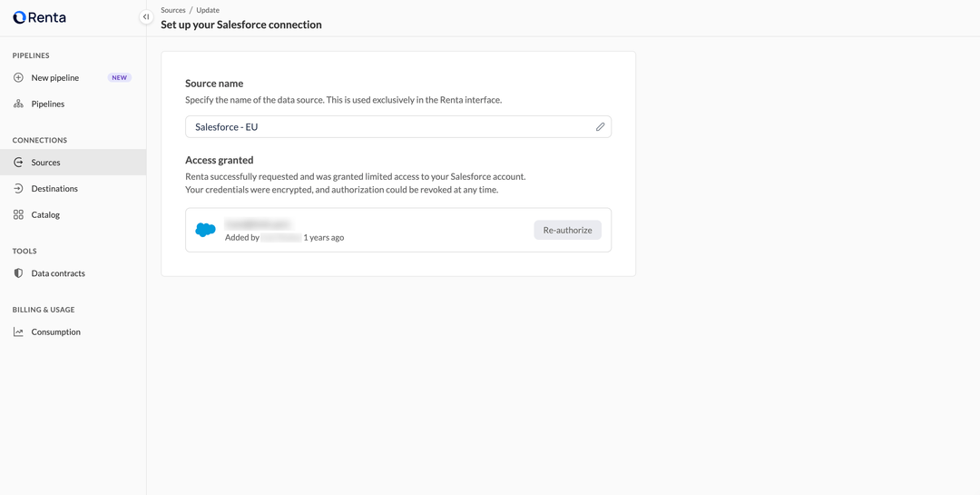Click the 'Specify the name of the data source' description
The width and height of the screenshot is (980, 495).
(x=344, y=100)
